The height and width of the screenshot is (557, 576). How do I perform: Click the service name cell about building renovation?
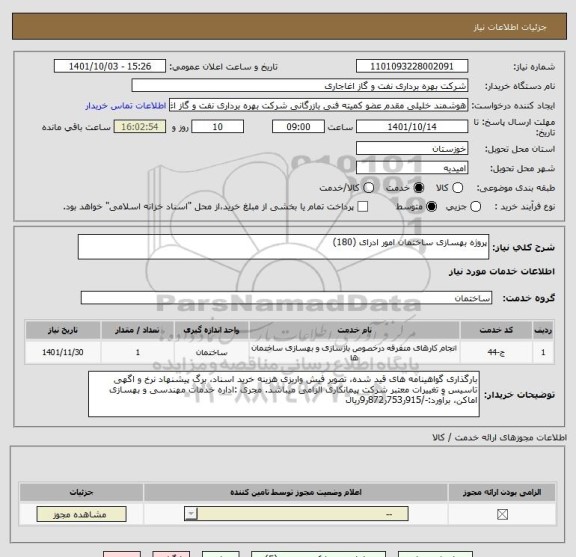(354, 352)
